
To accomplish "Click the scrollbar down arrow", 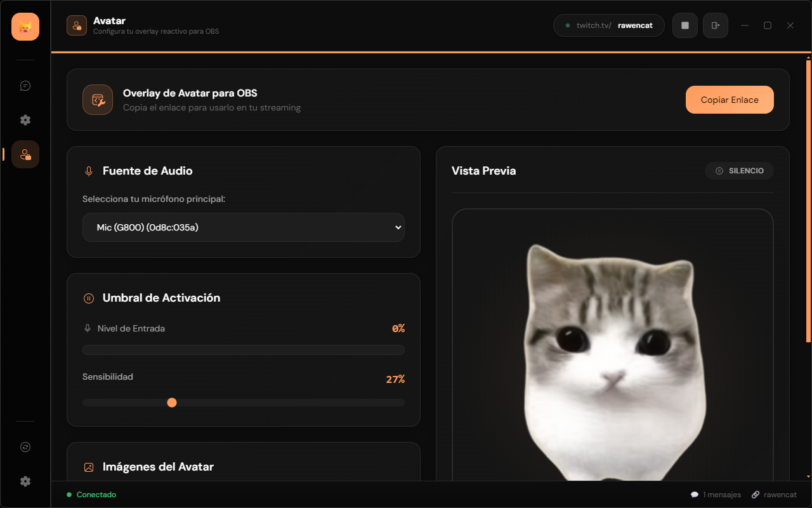I will [808, 476].
